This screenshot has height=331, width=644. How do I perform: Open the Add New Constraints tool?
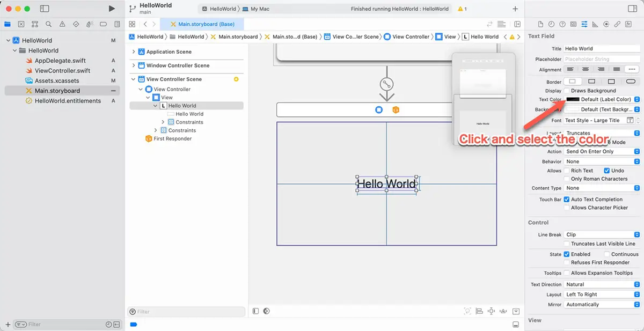click(492, 311)
